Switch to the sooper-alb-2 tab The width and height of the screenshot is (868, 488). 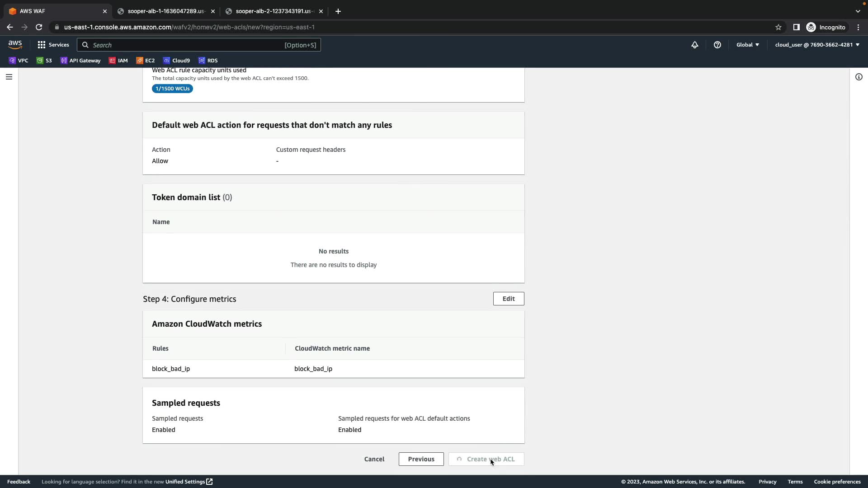tap(274, 11)
